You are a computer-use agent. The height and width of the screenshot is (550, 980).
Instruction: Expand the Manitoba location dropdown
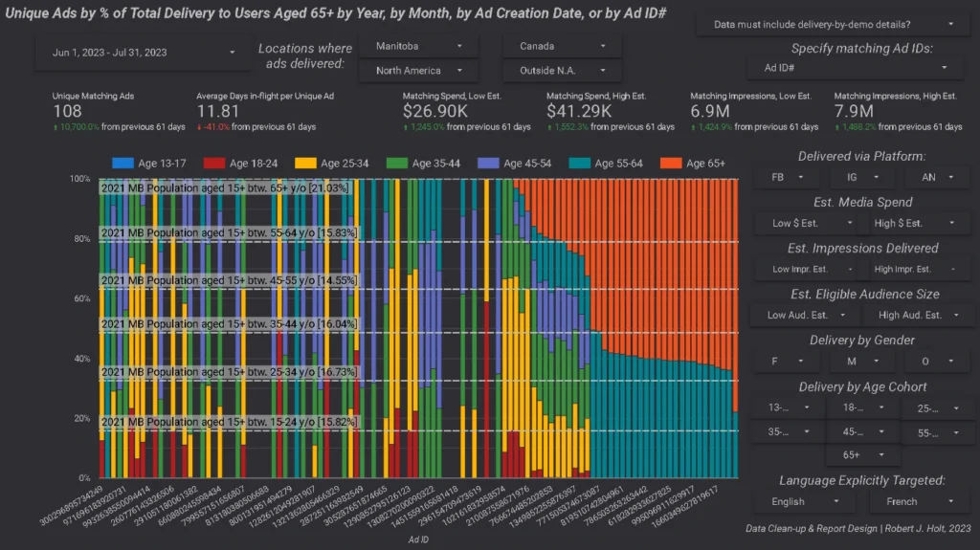coord(418,46)
